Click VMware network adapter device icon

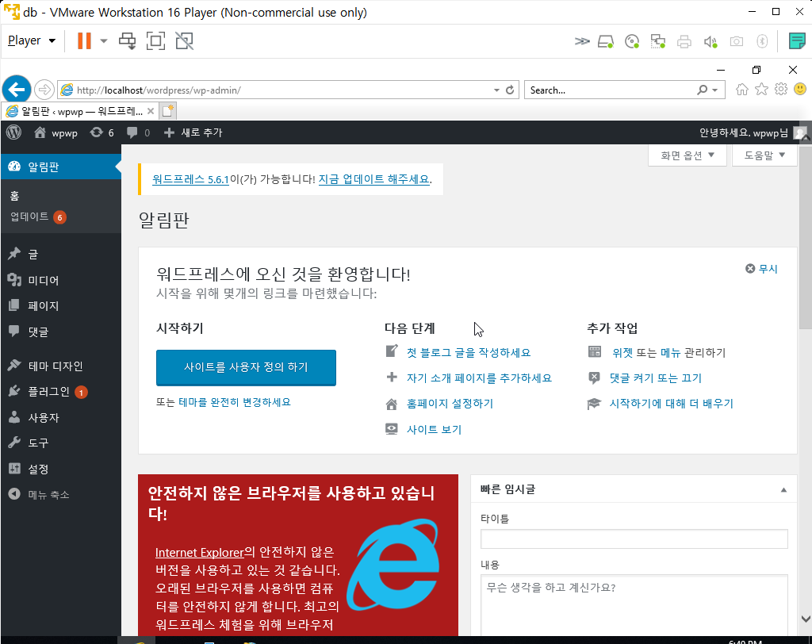(657, 41)
